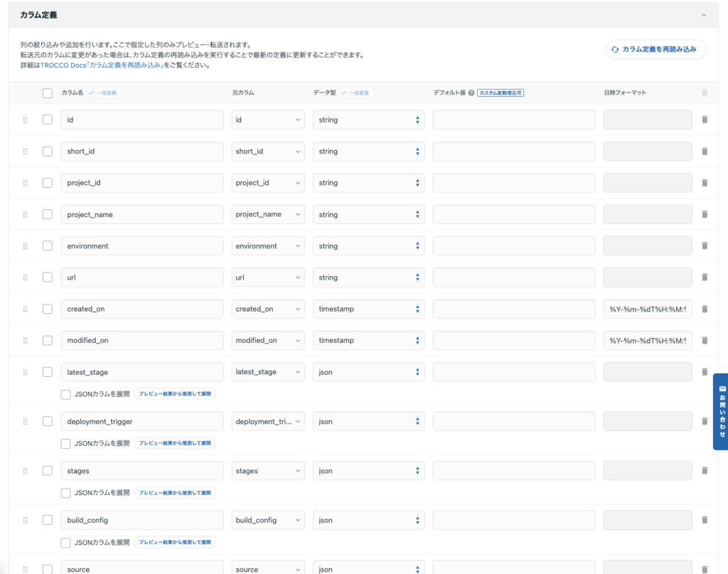Click the column name field containing url
The image size is (728, 574).
(142, 277)
